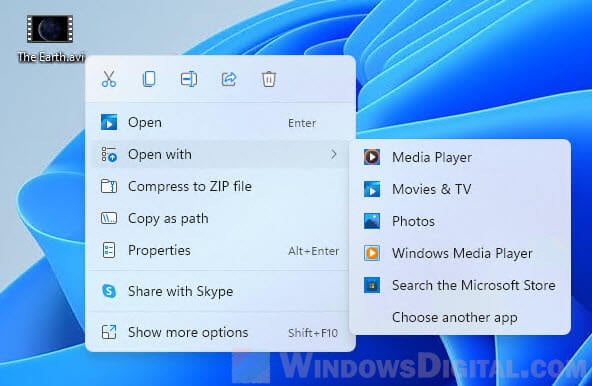Click The Earth.avi file name label
Screen dimensions: 592x386
pyautogui.click(x=51, y=57)
